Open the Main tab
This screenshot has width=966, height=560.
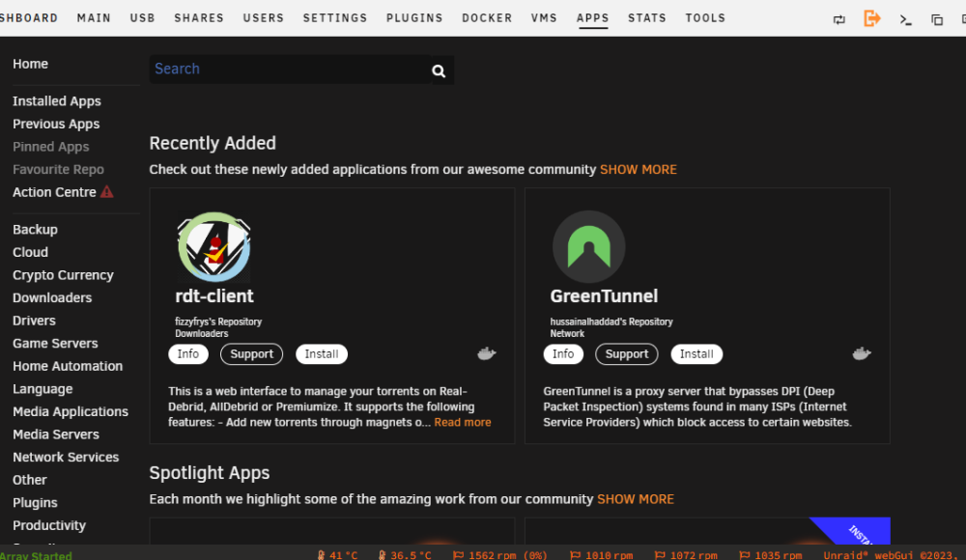coord(94,18)
